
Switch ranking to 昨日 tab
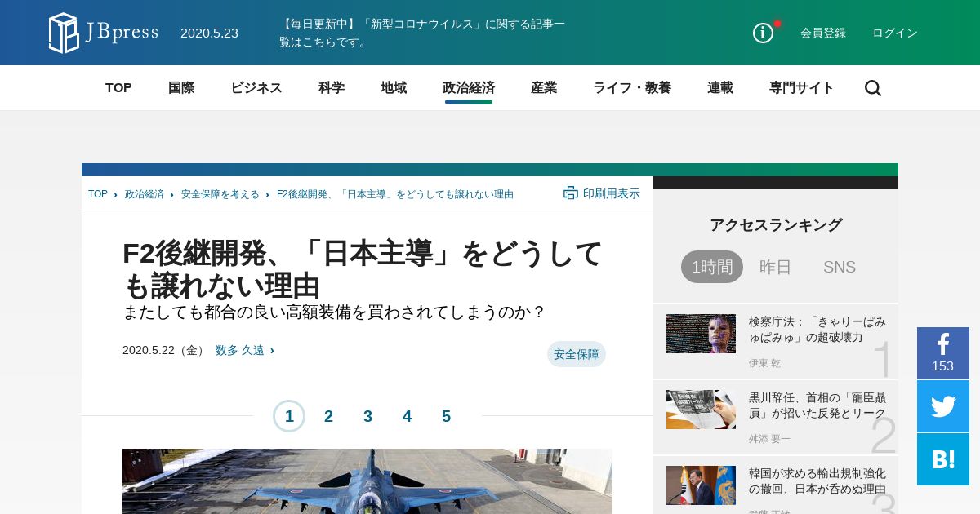coord(776,267)
